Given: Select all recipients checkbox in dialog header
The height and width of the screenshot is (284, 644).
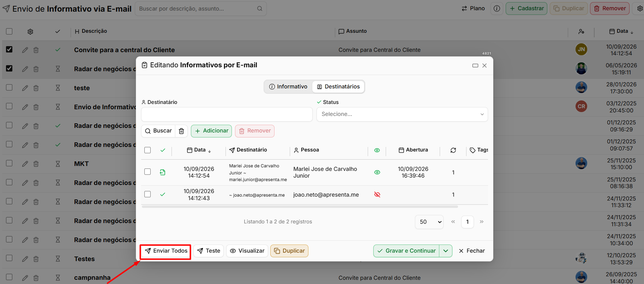Looking at the screenshot, I should click(148, 150).
